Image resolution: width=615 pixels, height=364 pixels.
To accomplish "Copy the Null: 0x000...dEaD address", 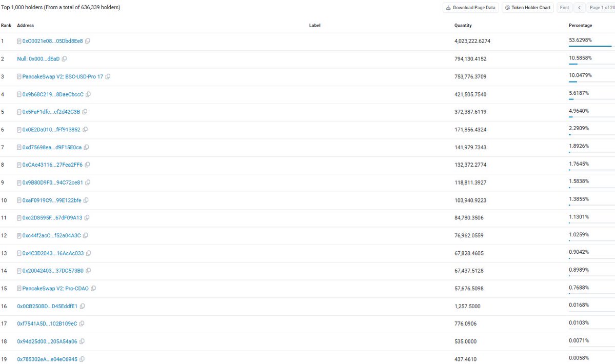I will pos(64,59).
